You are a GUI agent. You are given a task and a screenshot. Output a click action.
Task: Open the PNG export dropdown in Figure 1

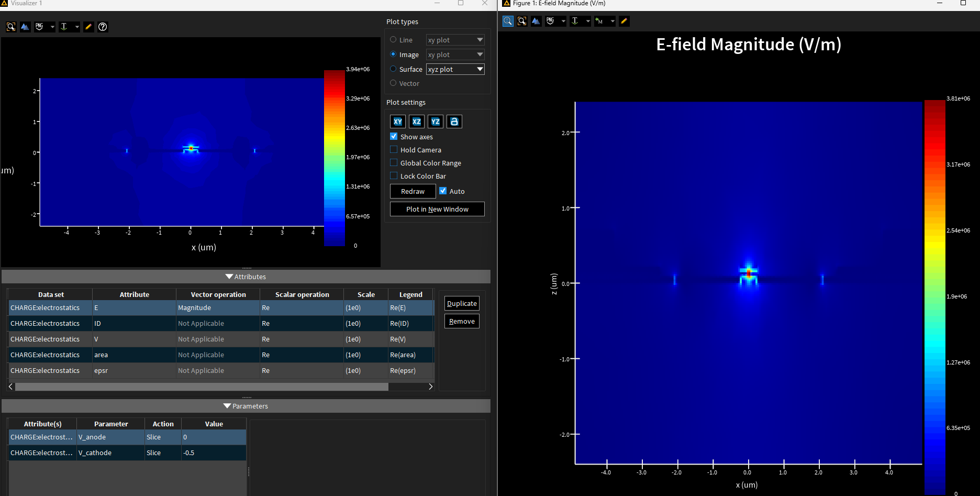coord(563,21)
